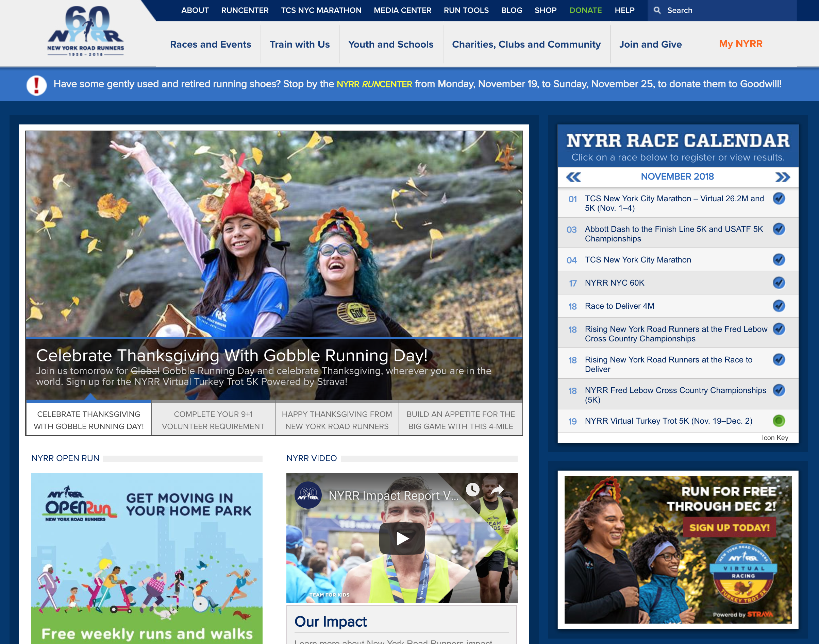Open Blog menu item
This screenshot has height=644, width=819.
click(x=511, y=10)
